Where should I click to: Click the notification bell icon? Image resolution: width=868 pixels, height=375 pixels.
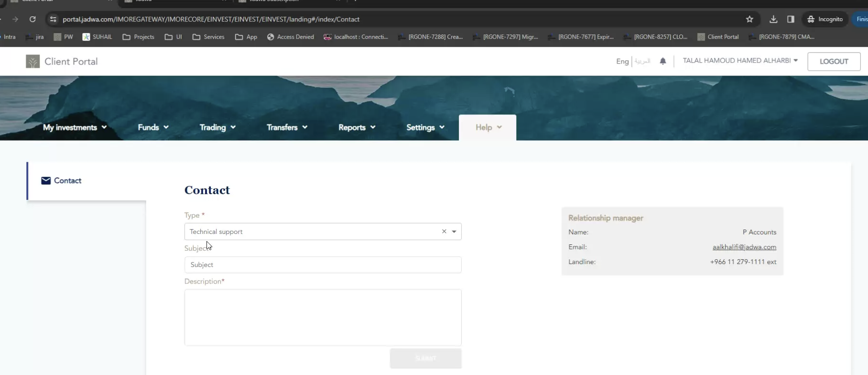(662, 61)
